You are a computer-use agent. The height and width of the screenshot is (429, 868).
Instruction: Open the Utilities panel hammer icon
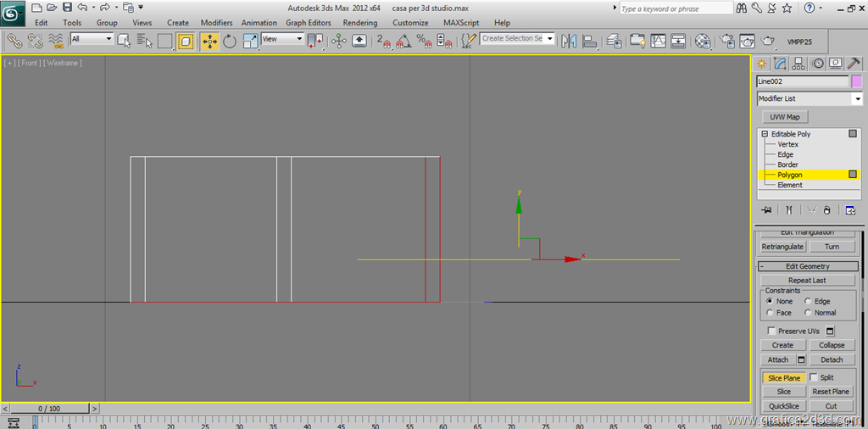854,64
